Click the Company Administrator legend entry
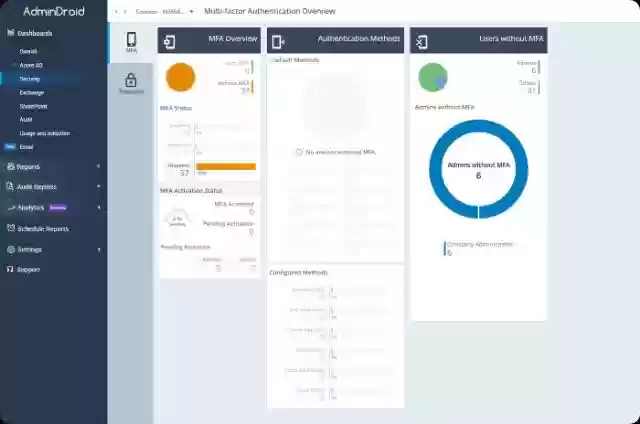 tap(478, 248)
